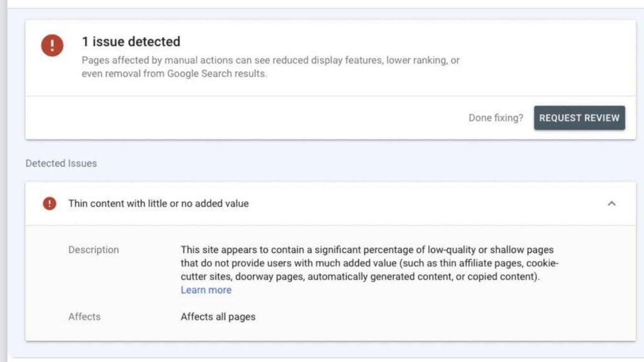Image resolution: width=644 pixels, height=362 pixels.
Task: Click the manual actions explanation under the heading
Action: pyautogui.click(x=270, y=67)
